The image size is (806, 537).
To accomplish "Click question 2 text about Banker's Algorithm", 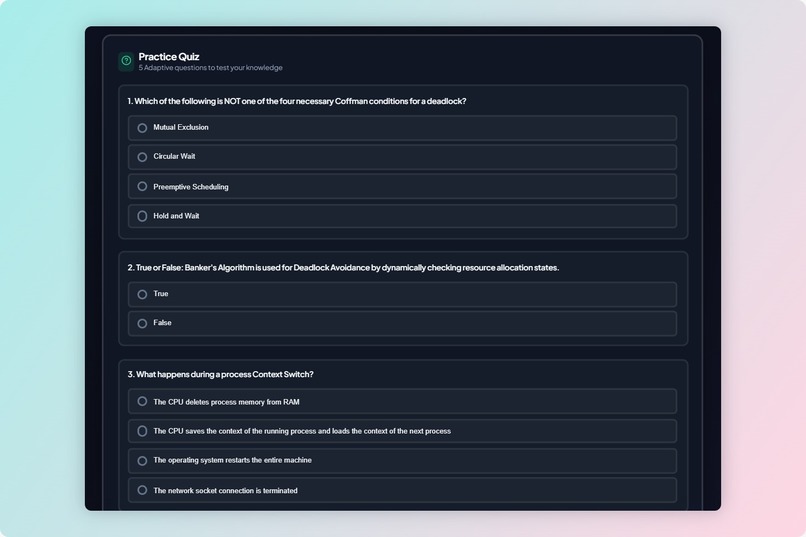I will click(343, 268).
